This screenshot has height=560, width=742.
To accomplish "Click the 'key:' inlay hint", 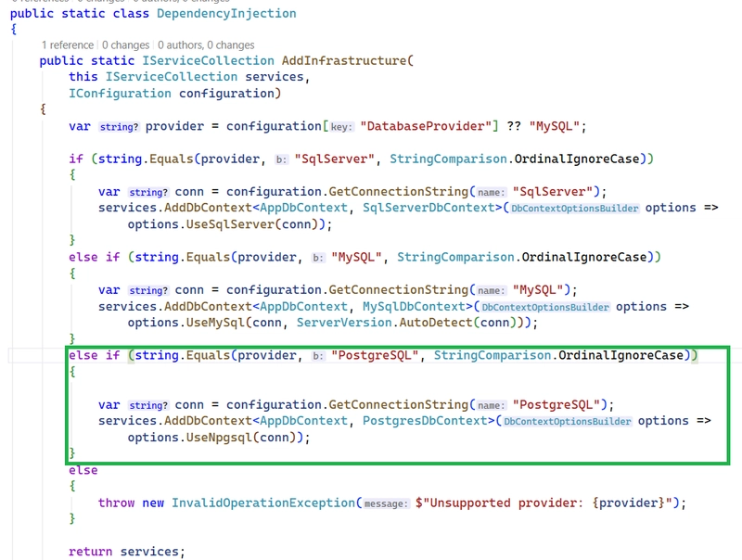I will click(x=341, y=127).
